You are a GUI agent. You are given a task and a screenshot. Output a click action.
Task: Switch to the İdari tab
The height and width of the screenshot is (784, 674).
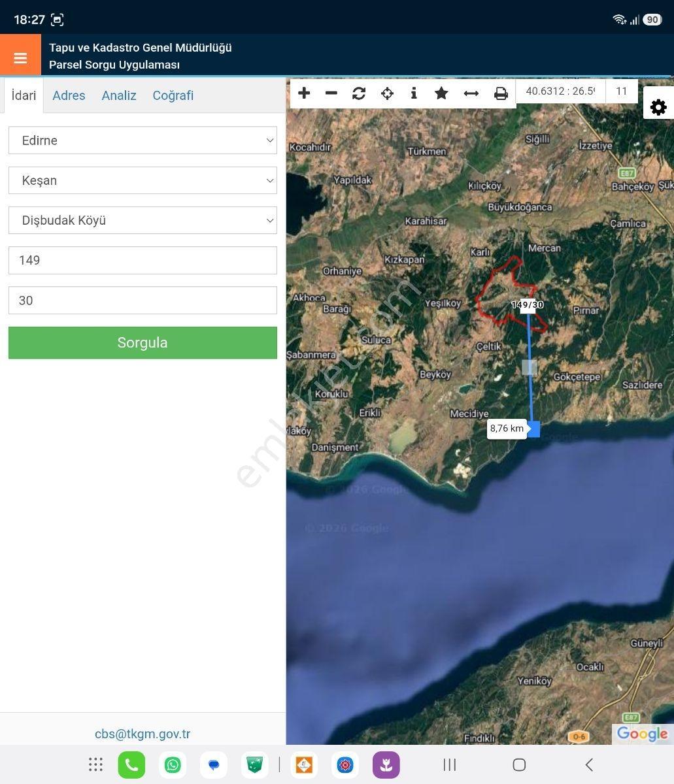(24, 95)
